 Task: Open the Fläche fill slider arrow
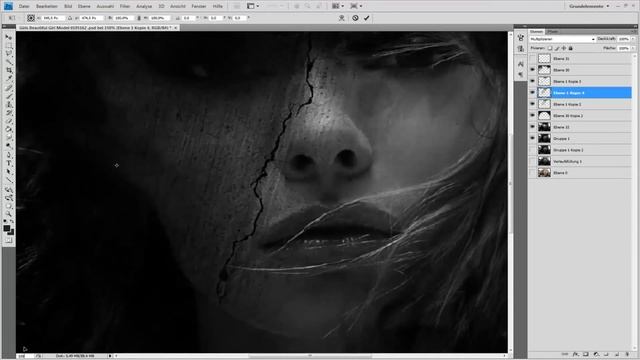pyautogui.click(x=633, y=48)
